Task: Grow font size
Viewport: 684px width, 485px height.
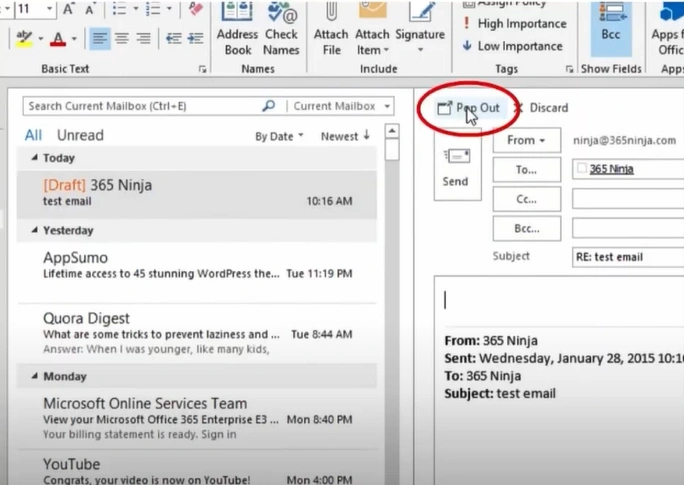Action: (68, 9)
